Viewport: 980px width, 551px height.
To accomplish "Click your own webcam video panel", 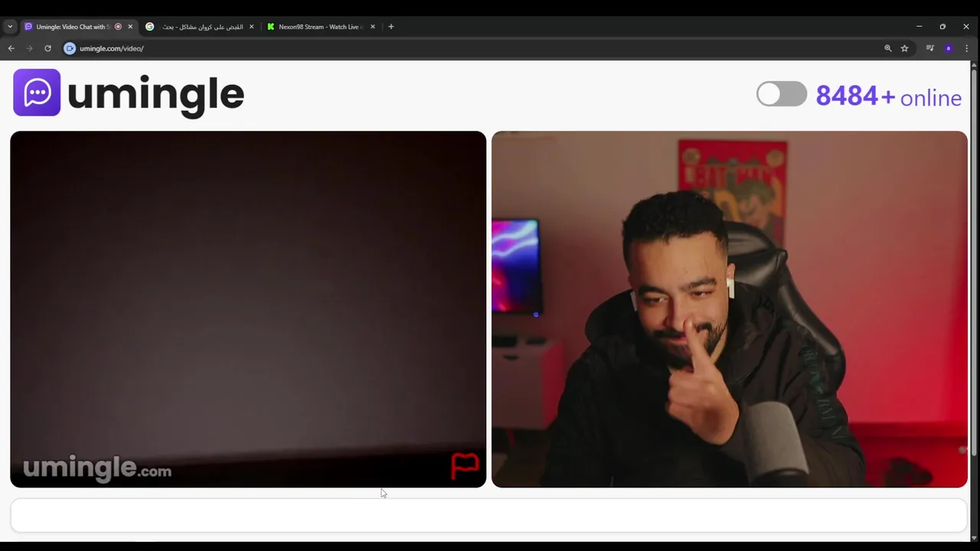I will point(730,309).
